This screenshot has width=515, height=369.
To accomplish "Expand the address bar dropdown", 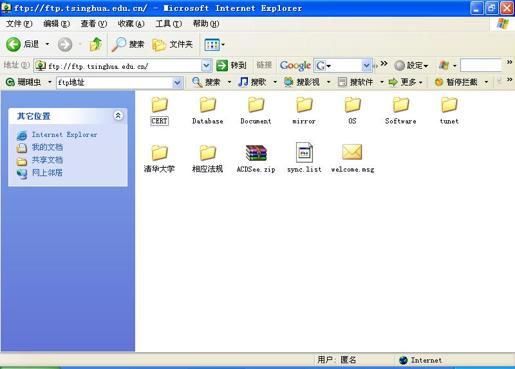I will [206, 66].
